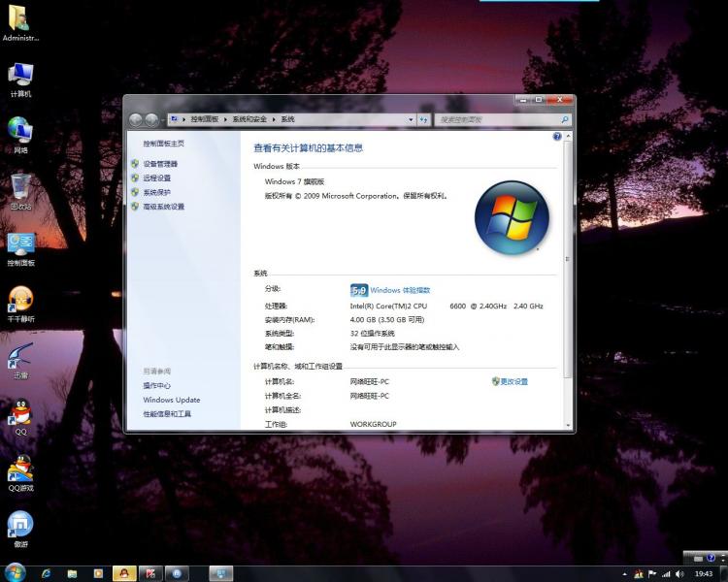Launch the QQ游戏 desktop shortcut
This screenshot has width=728, height=582.
[x=20, y=473]
